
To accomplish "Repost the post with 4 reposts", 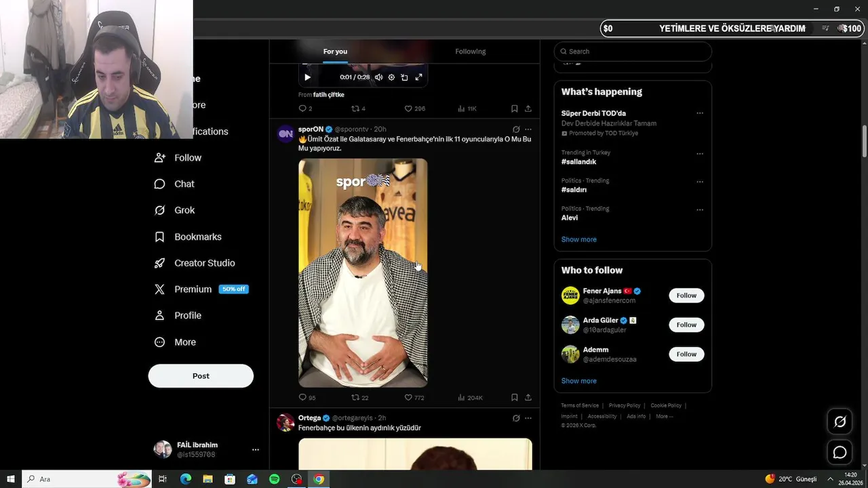I will 358,108.
